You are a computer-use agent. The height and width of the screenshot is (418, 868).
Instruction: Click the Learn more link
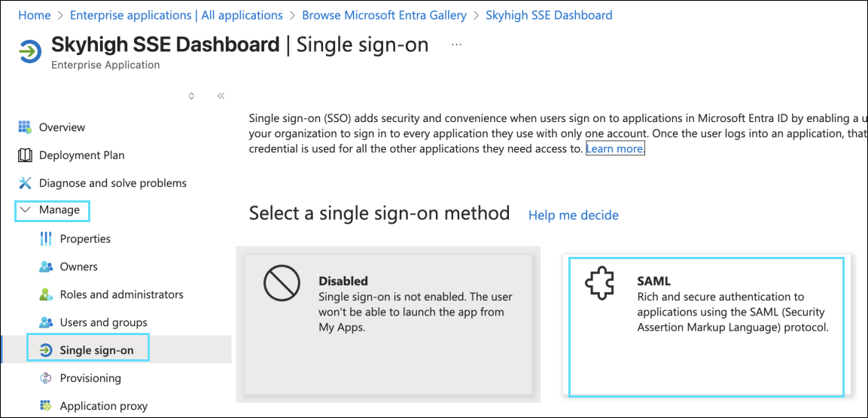click(615, 148)
